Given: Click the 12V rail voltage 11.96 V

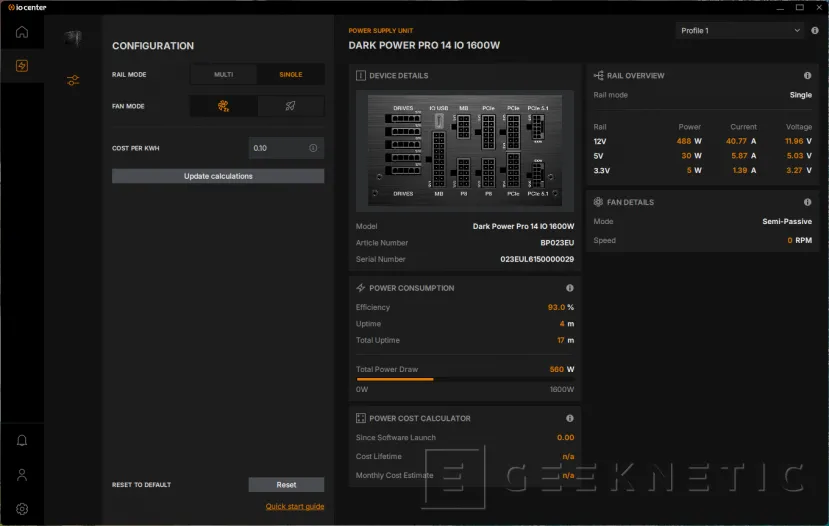Looking at the screenshot, I should click(x=798, y=141).
